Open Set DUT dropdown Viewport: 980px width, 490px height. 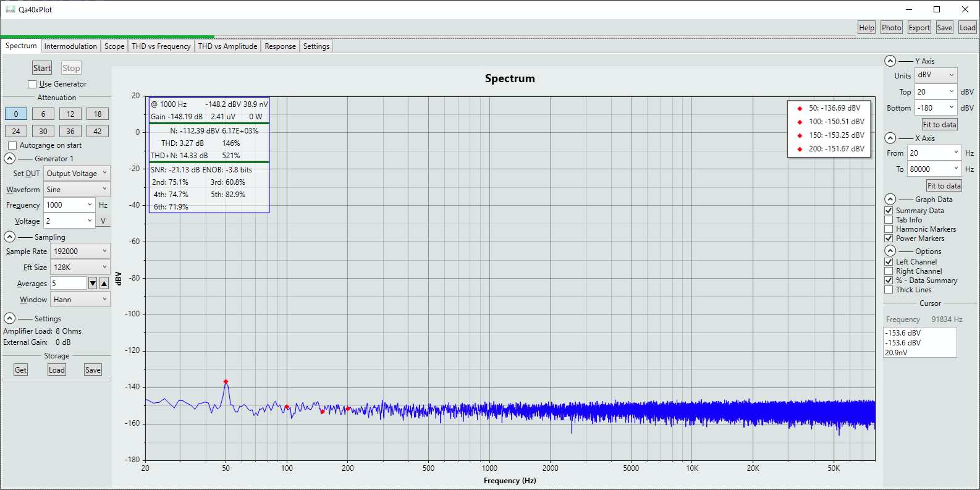coord(77,173)
